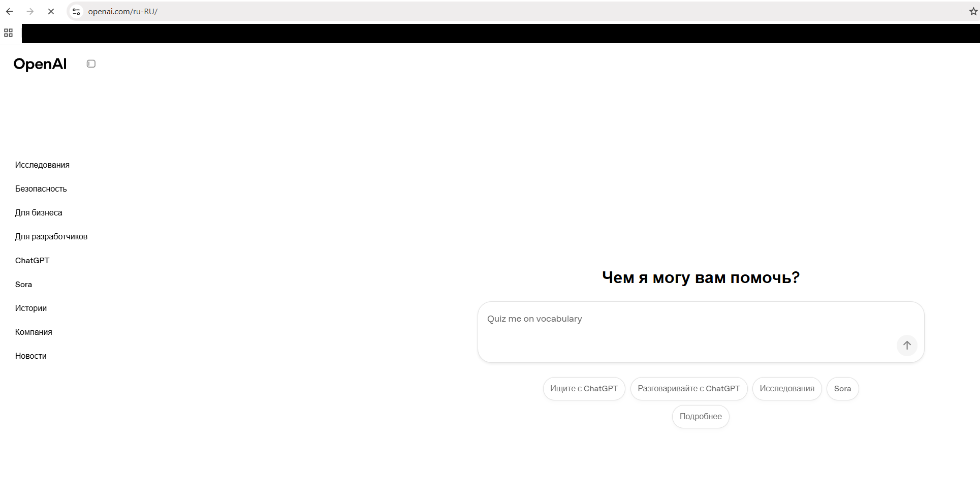Click the Ищите с ChatGPT chip
This screenshot has height=499, width=980.
pos(584,389)
